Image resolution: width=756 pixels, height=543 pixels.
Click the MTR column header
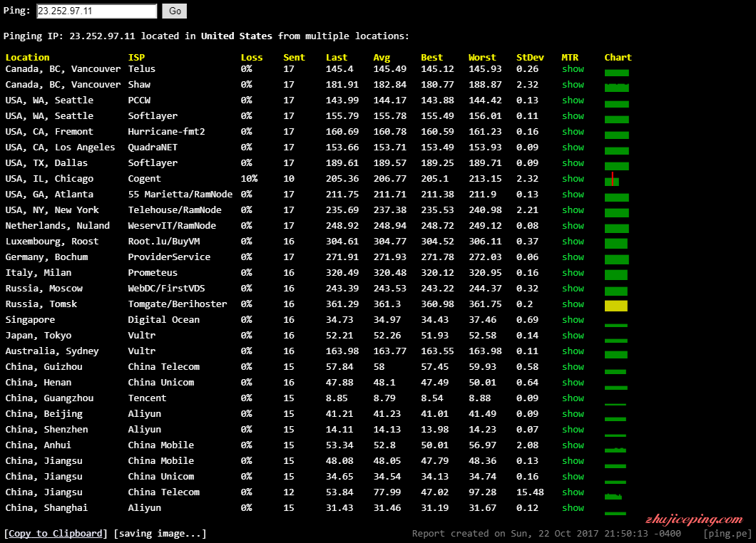point(570,57)
